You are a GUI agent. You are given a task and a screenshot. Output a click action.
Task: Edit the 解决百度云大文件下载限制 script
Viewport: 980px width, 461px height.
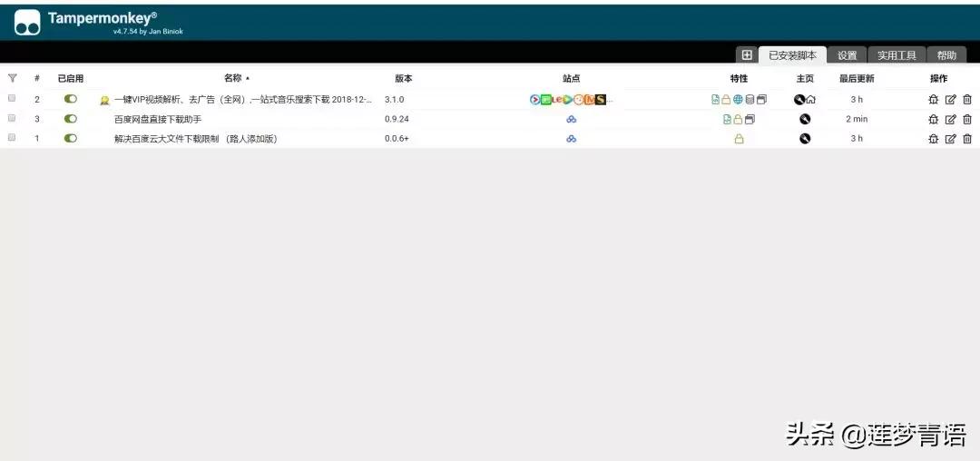coord(950,139)
